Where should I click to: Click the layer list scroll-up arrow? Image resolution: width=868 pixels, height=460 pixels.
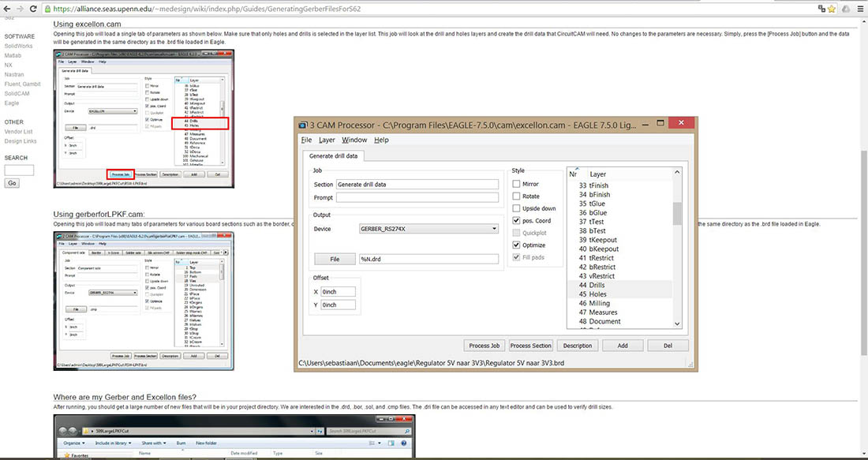677,173
